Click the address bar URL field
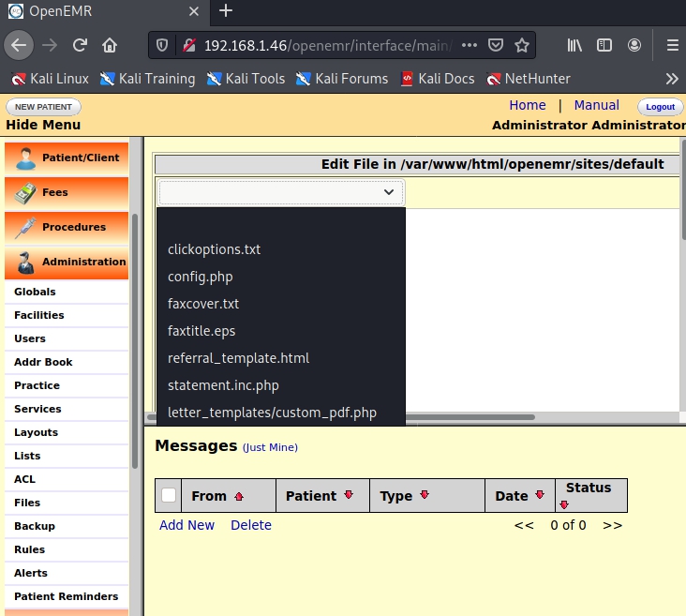The height and width of the screenshot is (616, 686). pos(328,45)
